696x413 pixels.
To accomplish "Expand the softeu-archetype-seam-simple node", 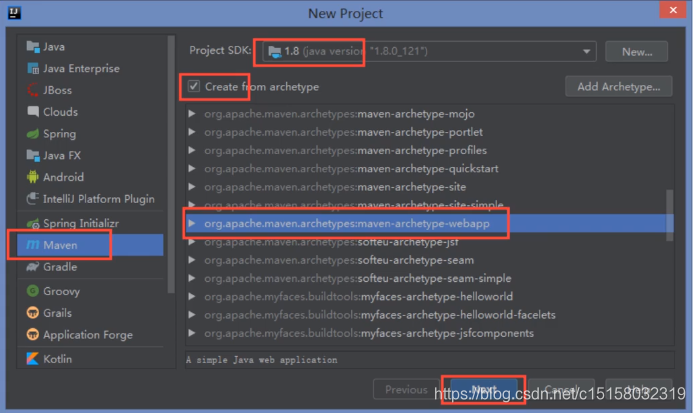I will 192,278.
